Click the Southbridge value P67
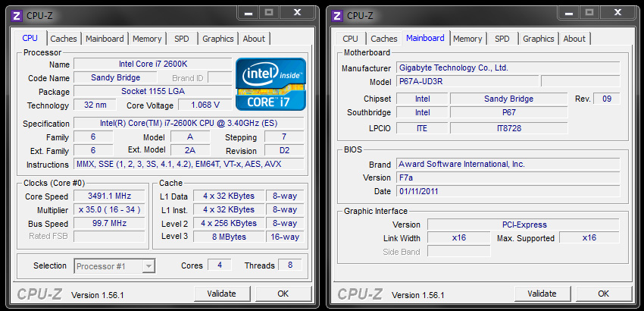The width and height of the screenshot is (644, 311). coord(509,112)
